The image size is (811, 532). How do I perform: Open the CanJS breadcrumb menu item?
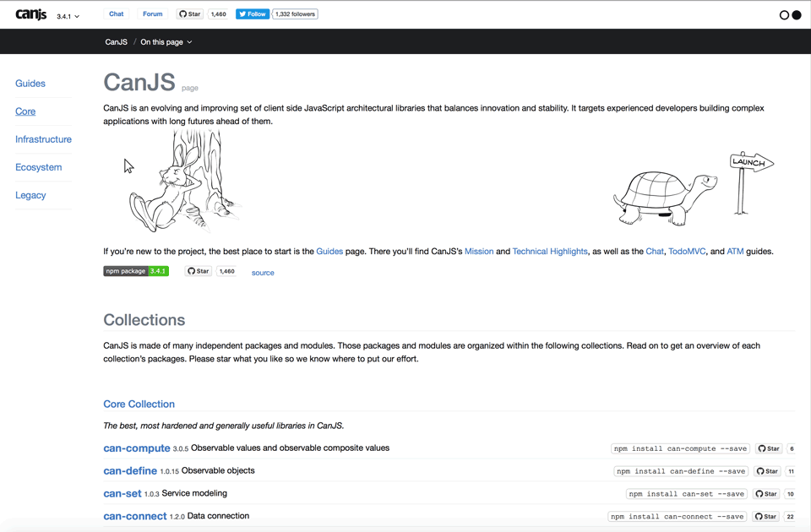(116, 41)
